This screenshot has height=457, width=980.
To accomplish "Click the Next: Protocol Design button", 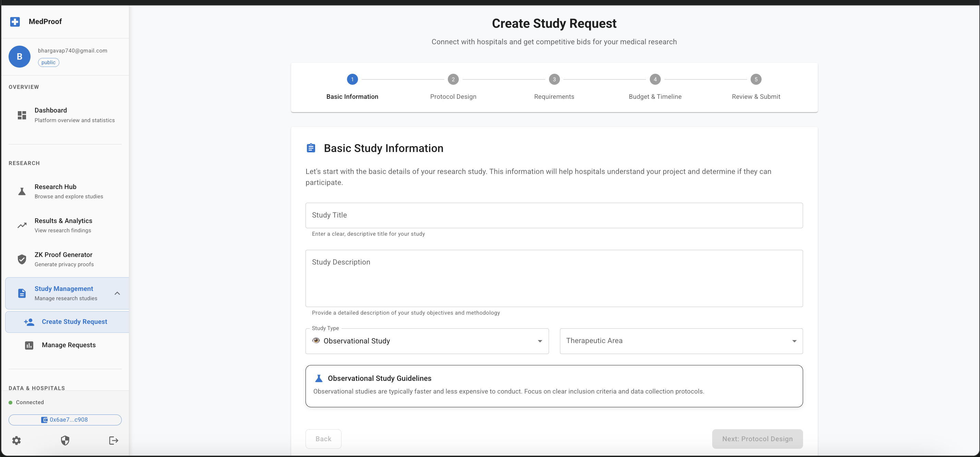I will [x=757, y=439].
